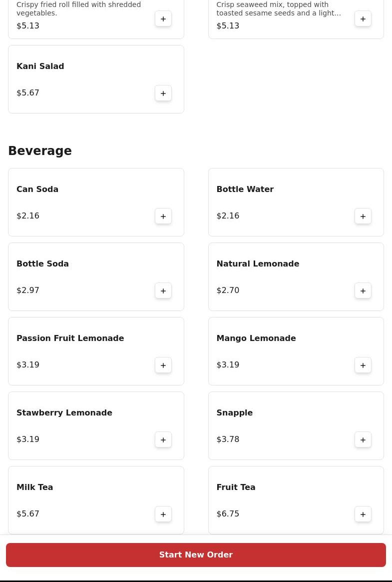This screenshot has height=582, width=392.
Task: Click the plus for Passion Fruit Lemonade
Action: pos(163,365)
